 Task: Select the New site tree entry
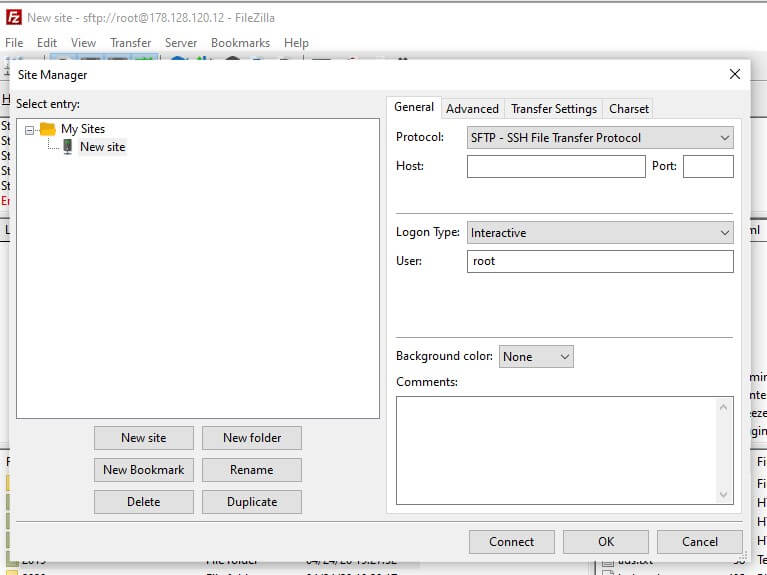(102, 147)
